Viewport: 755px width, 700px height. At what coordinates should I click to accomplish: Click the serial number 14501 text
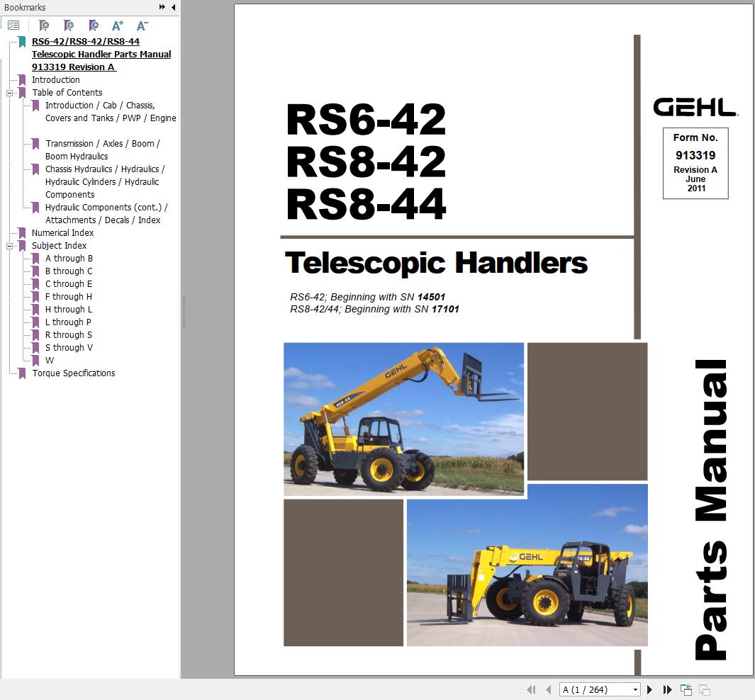[431, 297]
